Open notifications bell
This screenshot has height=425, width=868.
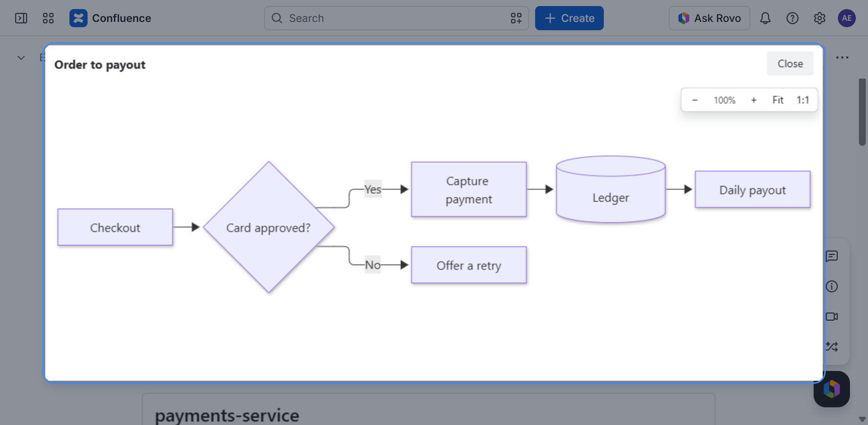click(765, 18)
